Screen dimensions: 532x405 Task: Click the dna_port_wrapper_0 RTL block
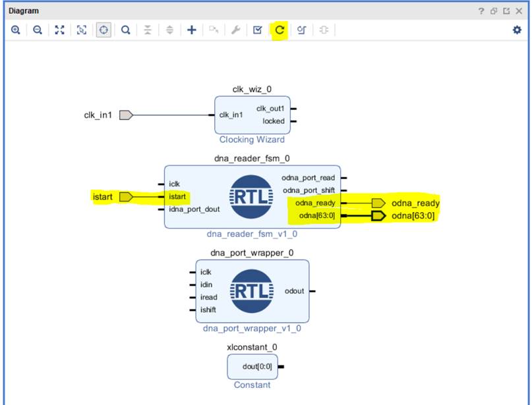coord(252,291)
